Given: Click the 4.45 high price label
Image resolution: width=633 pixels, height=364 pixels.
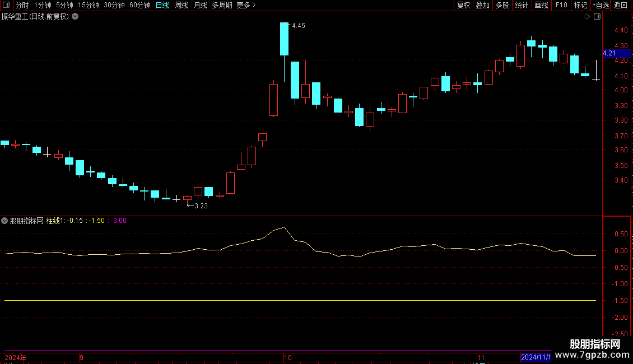Looking at the screenshot, I should click(299, 26).
